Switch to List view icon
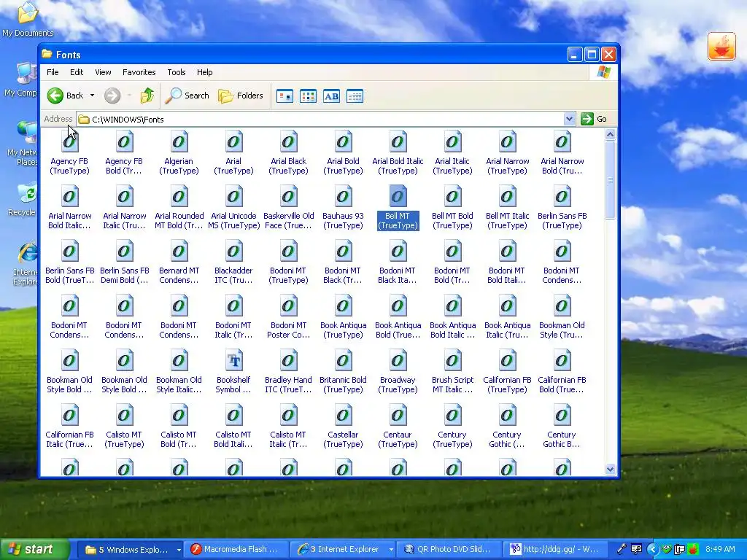747x560 pixels. pos(309,96)
